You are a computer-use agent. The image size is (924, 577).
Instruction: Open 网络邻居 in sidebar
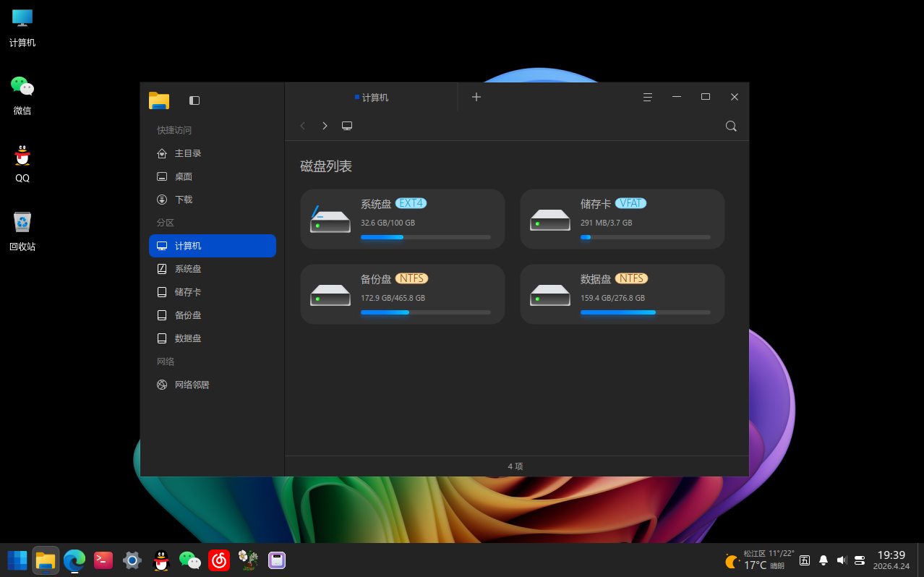tap(213, 385)
